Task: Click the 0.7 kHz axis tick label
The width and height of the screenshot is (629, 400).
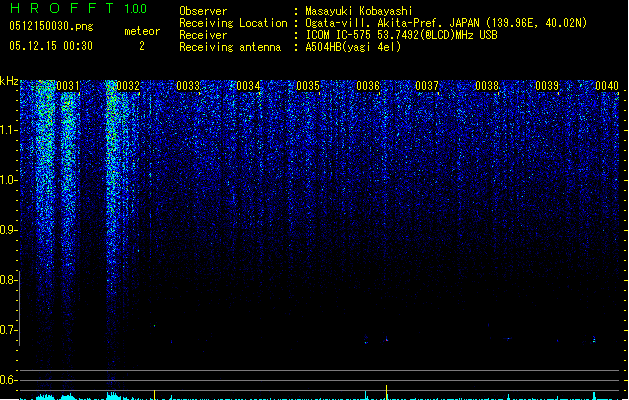Action: (8, 330)
